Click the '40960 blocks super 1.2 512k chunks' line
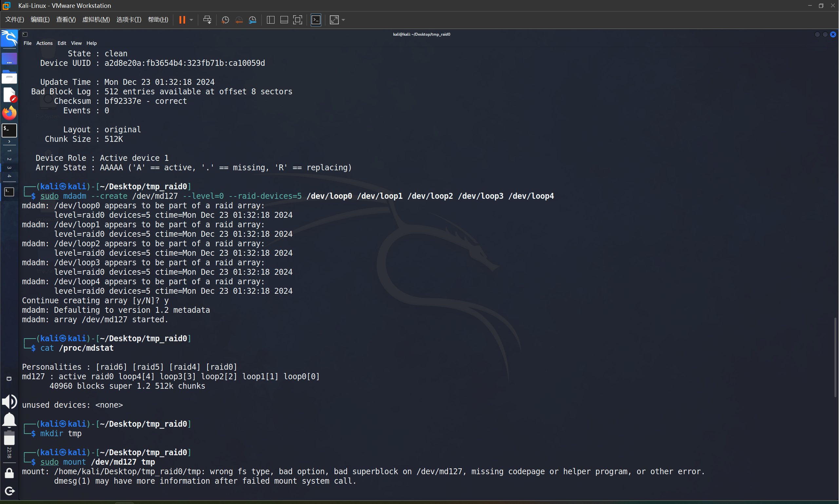The image size is (839, 504). tap(127, 386)
